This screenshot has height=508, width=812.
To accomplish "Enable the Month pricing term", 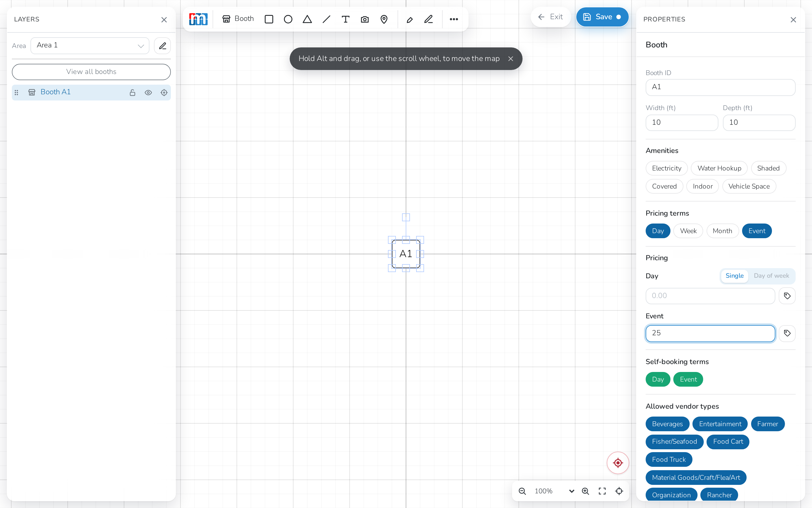I will point(722,231).
